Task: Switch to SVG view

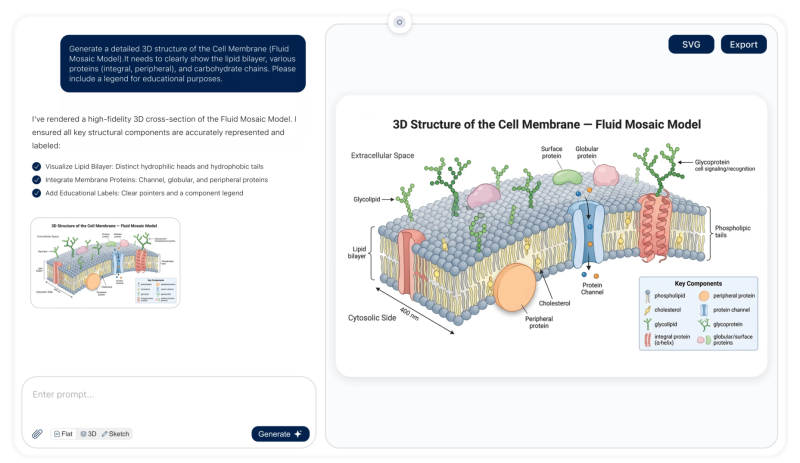Action: coord(691,44)
